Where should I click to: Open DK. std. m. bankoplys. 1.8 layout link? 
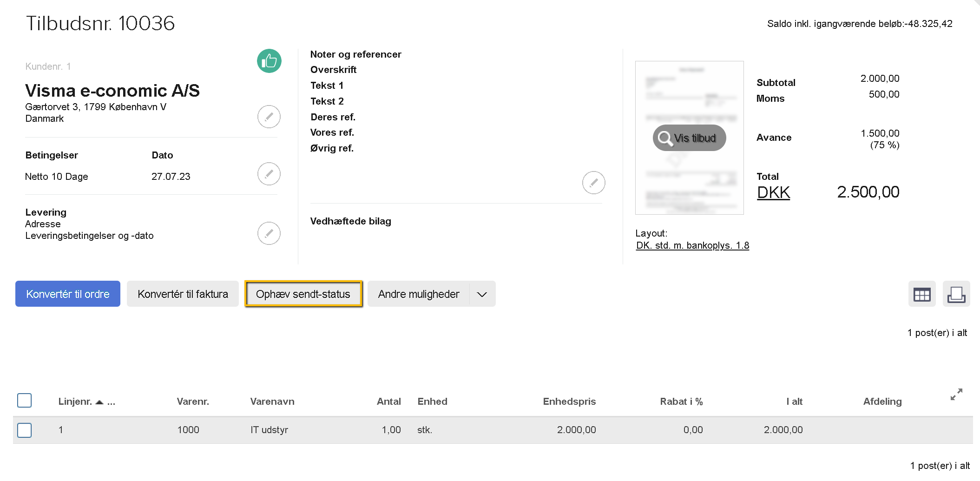[692, 245]
